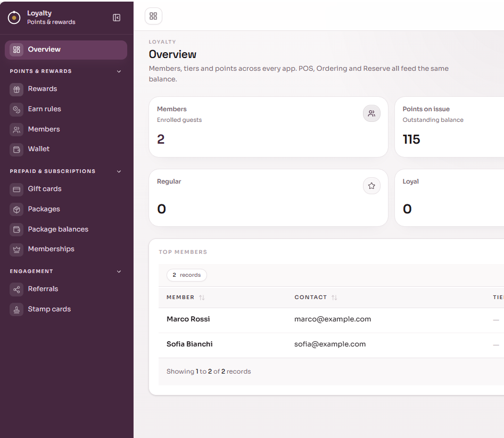
Task: Click the Rewards gift icon
Action: [x=16, y=89]
